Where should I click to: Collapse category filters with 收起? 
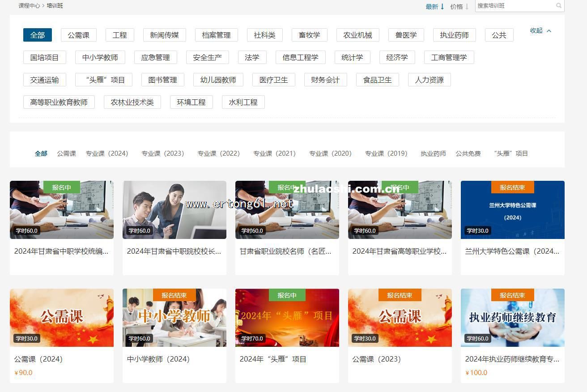pyautogui.click(x=540, y=30)
